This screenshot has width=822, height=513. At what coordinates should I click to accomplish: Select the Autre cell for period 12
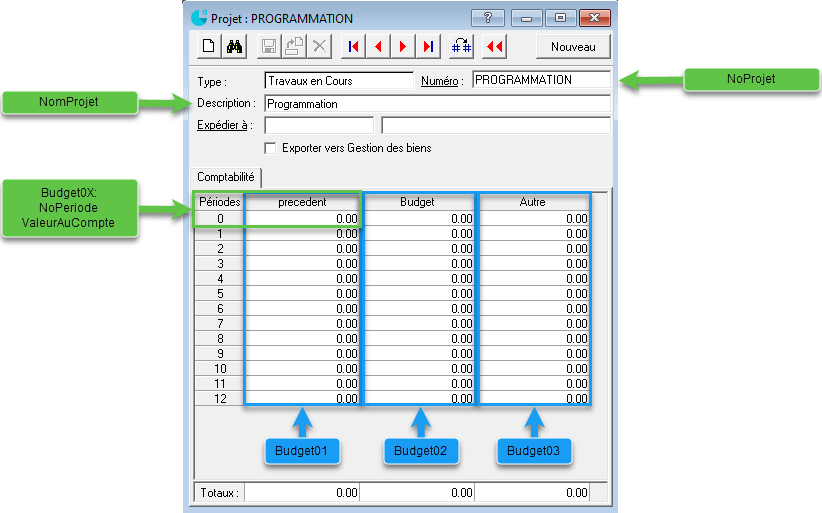(533, 399)
